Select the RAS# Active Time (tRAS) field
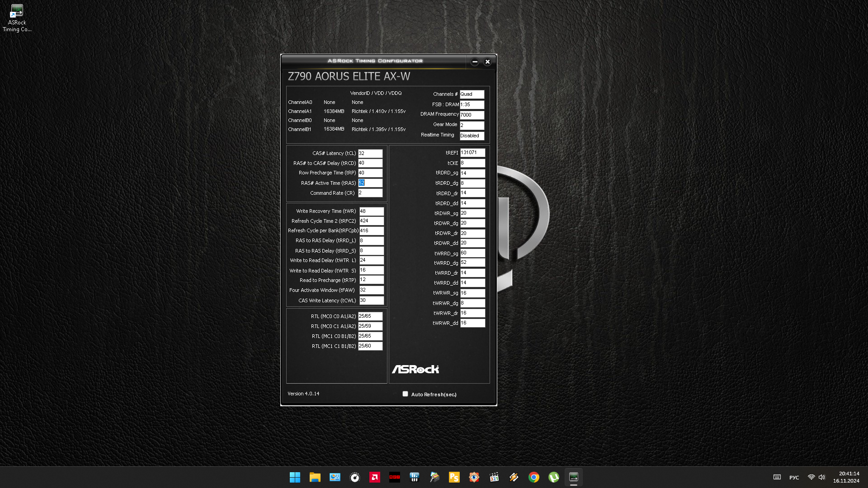 pyautogui.click(x=370, y=183)
